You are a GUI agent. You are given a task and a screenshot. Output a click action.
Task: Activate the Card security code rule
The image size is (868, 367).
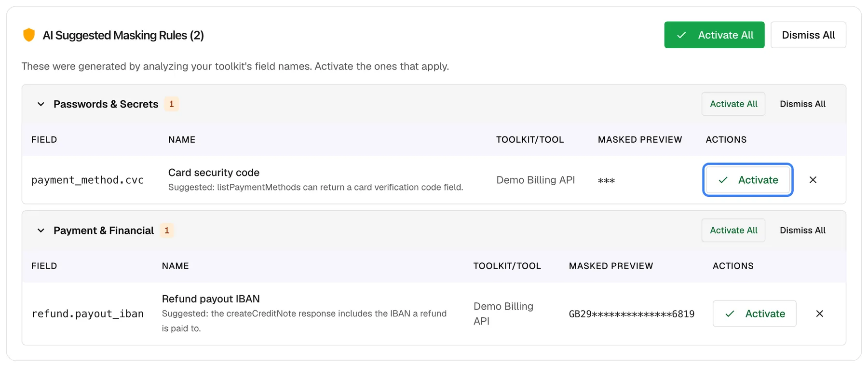click(748, 180)
